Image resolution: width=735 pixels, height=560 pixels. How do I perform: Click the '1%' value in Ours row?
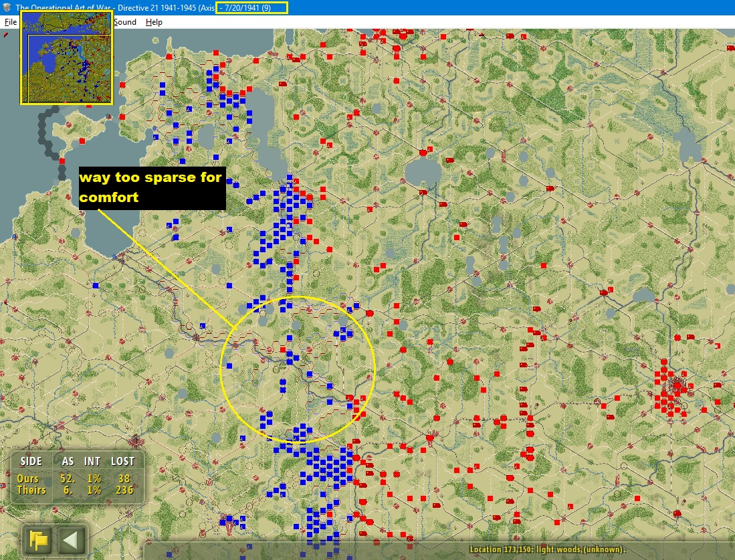(94, 478)
